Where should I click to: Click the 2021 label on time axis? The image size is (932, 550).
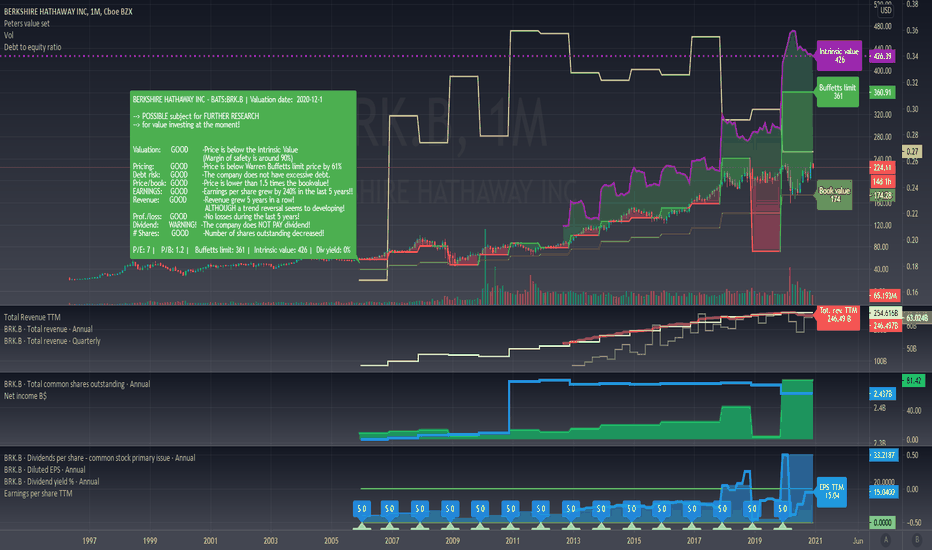click(x=815, y=540)
